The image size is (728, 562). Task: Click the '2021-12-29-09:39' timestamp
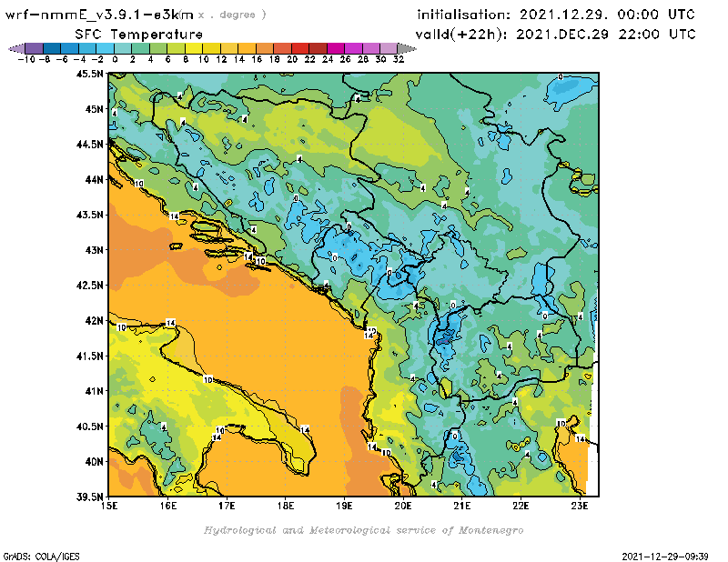tap(665, 556)
